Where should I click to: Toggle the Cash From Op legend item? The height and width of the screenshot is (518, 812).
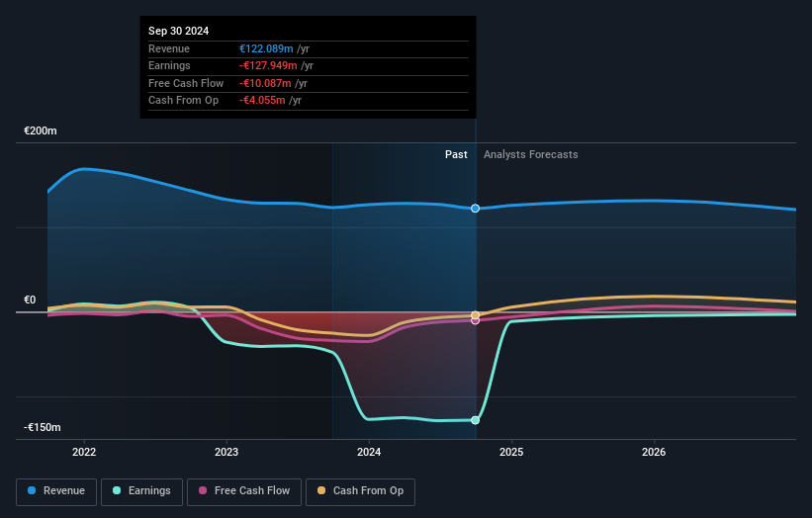click(x=360, y=491)
